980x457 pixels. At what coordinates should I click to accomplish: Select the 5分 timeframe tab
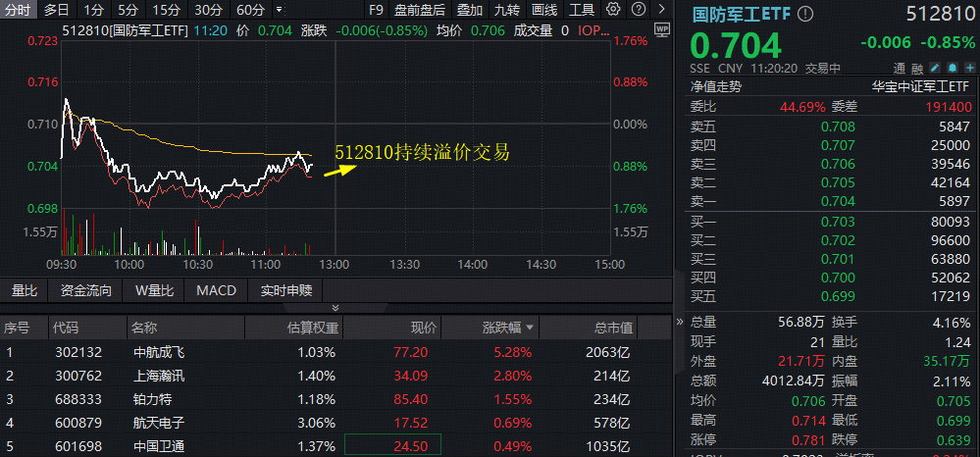coord(129,10)
